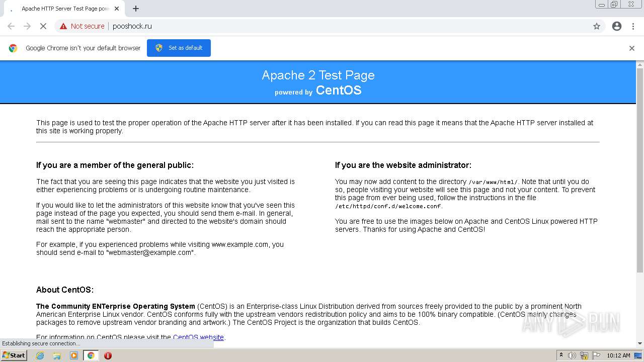Click the Chrome taskbar button
Viewport: 644px width, 362px height.
click(x=91, y=355)
